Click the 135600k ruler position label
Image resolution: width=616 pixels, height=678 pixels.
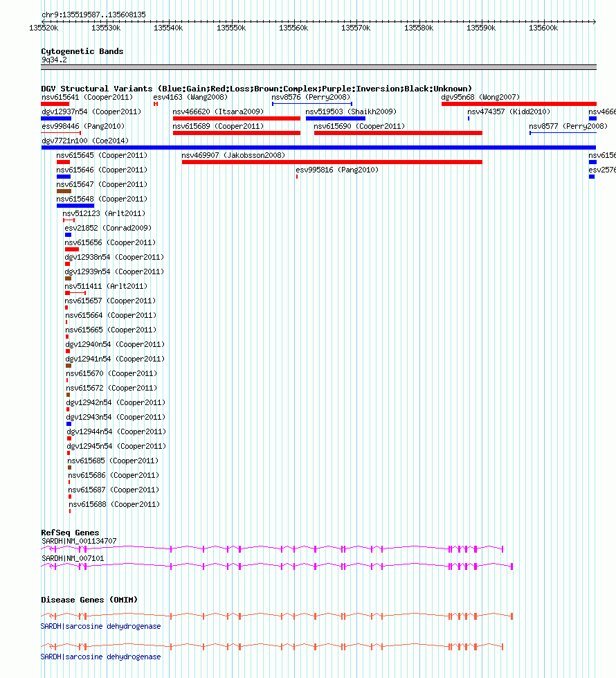tap(543, 28)
